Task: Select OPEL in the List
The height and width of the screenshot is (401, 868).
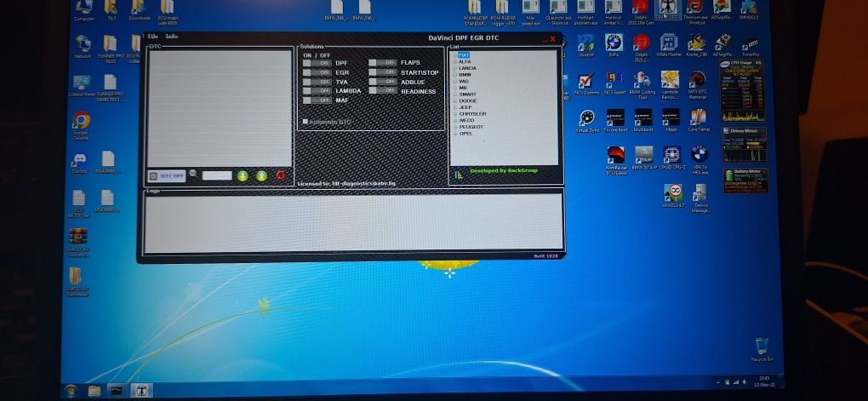Action: 465,134
